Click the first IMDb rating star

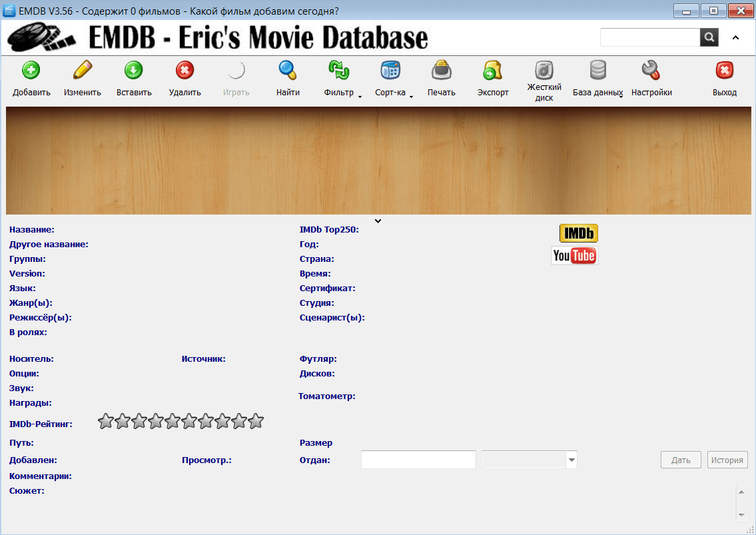106,421
